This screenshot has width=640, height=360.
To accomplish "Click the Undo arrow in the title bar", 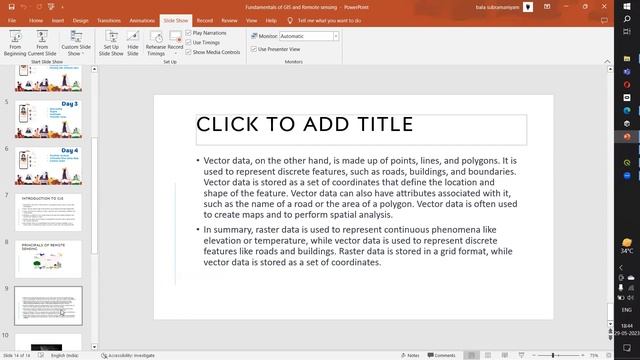I will tap(24, 7).
